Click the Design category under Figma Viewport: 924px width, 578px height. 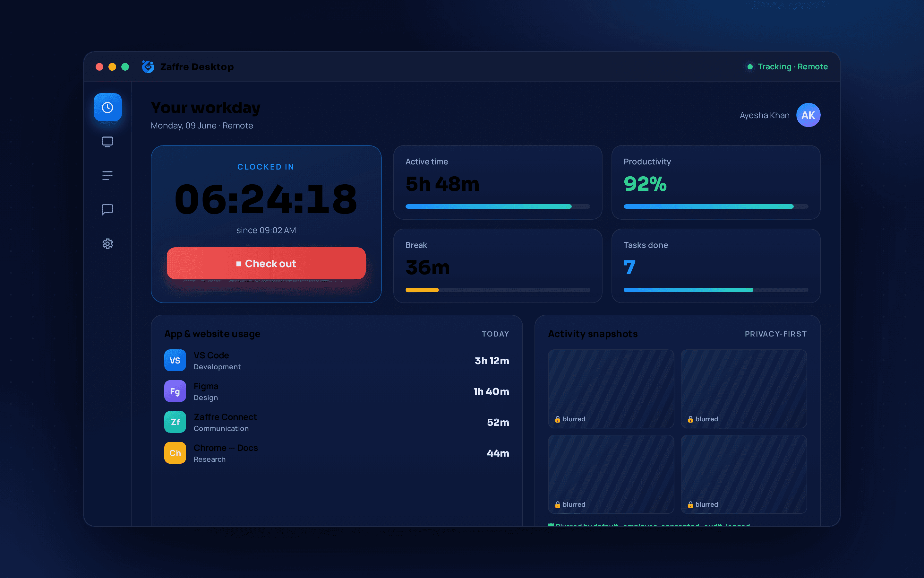pyautogui.click(x=206, y=398)
